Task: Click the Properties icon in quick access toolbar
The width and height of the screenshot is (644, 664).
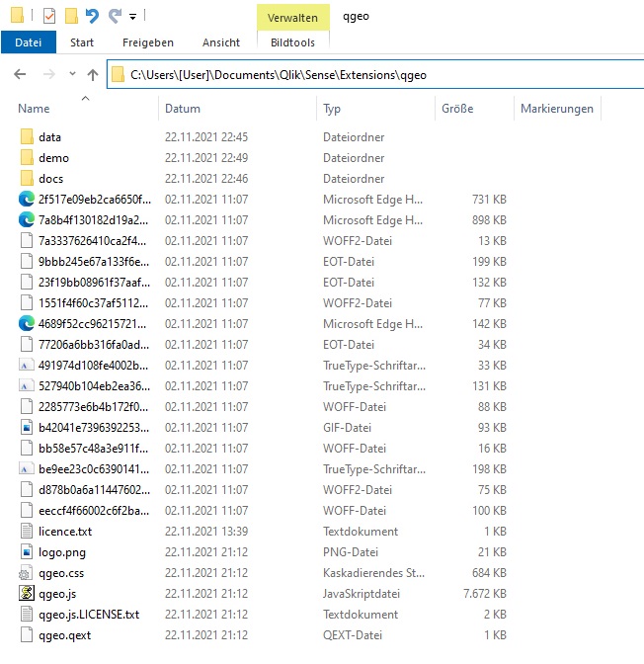Action: (x=49, y=16)
